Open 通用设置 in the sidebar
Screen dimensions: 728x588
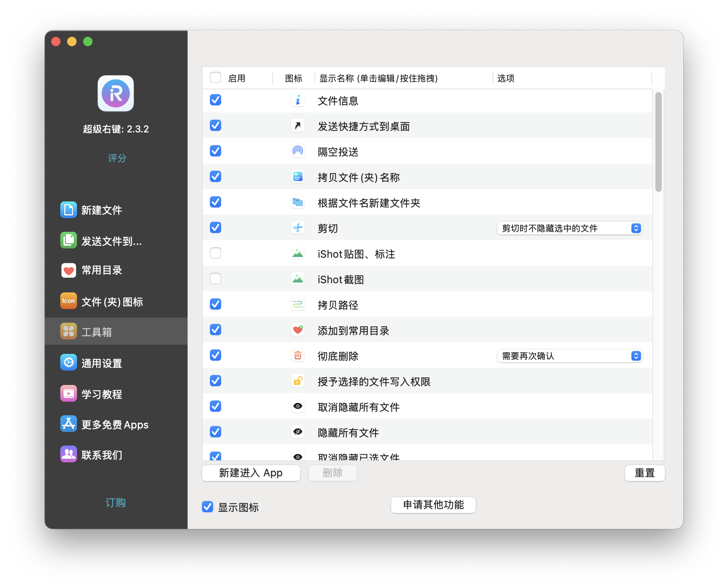[x=101, y=363]
